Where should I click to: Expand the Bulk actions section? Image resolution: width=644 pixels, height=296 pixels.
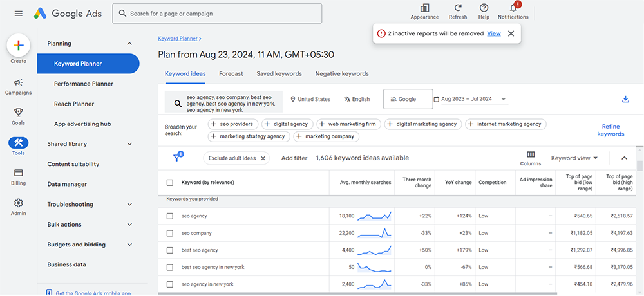tap(130, 225)
